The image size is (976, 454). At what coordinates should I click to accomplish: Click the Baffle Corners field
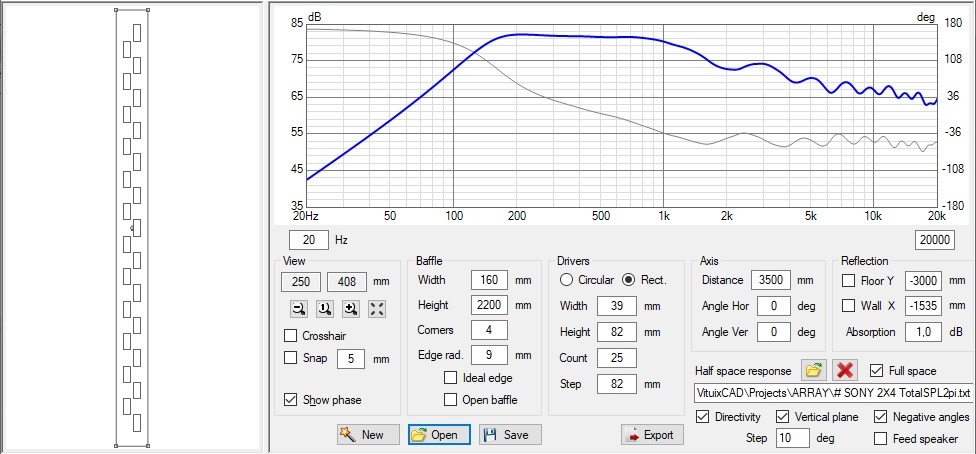(x=489, y=330)
